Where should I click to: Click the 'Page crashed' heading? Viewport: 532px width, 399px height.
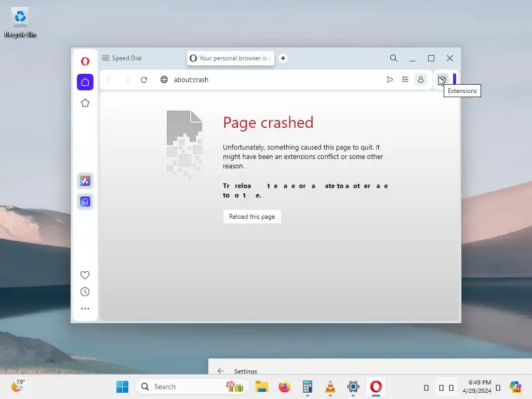pyautogui.click(x=268, y=123)
